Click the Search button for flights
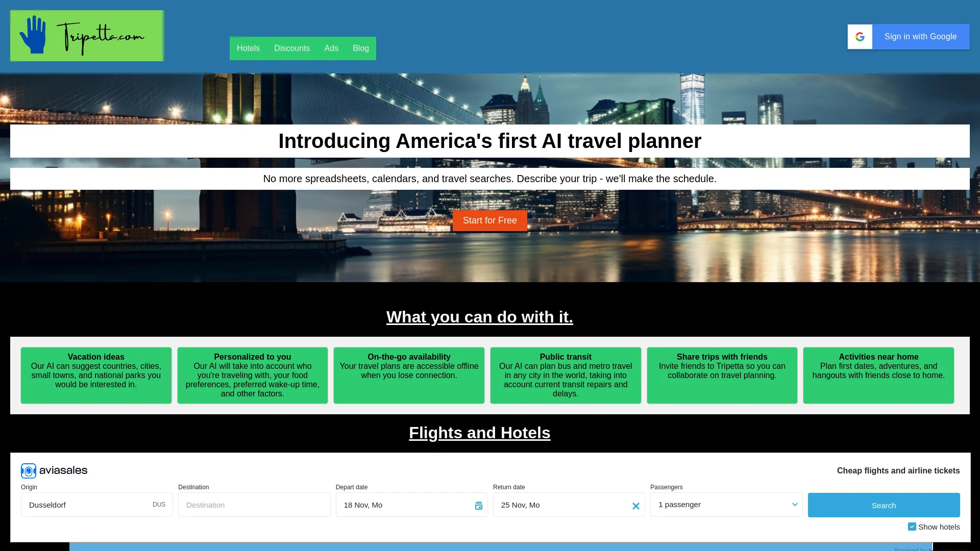 point(884,505)
